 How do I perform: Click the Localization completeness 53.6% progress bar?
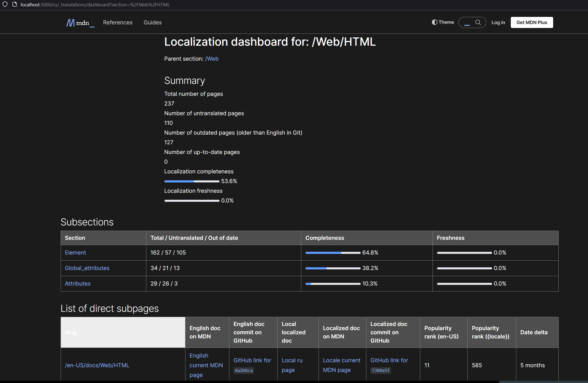pos(192,181)
